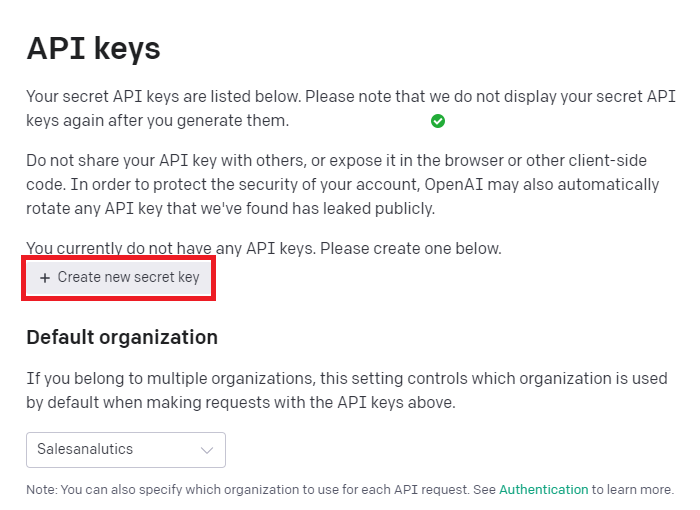
Task: Click the green checkmark icon
Action: (x=437, y=121)
